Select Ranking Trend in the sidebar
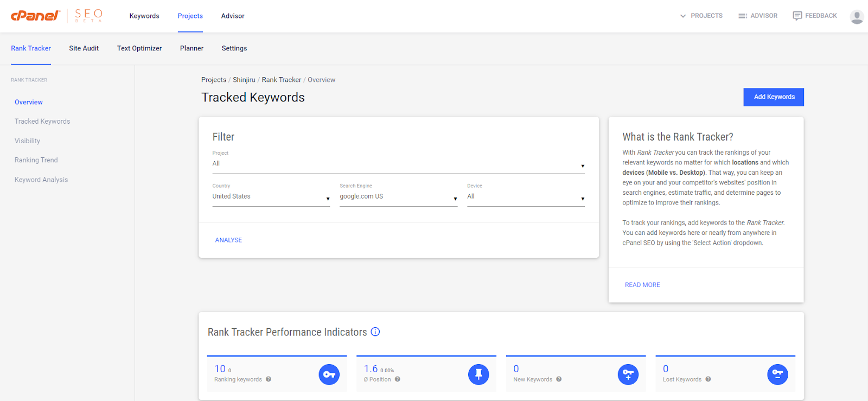 coord(36,160)
